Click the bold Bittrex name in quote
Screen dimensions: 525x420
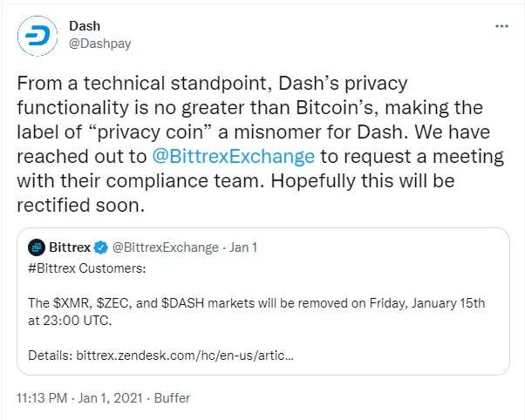70,247
